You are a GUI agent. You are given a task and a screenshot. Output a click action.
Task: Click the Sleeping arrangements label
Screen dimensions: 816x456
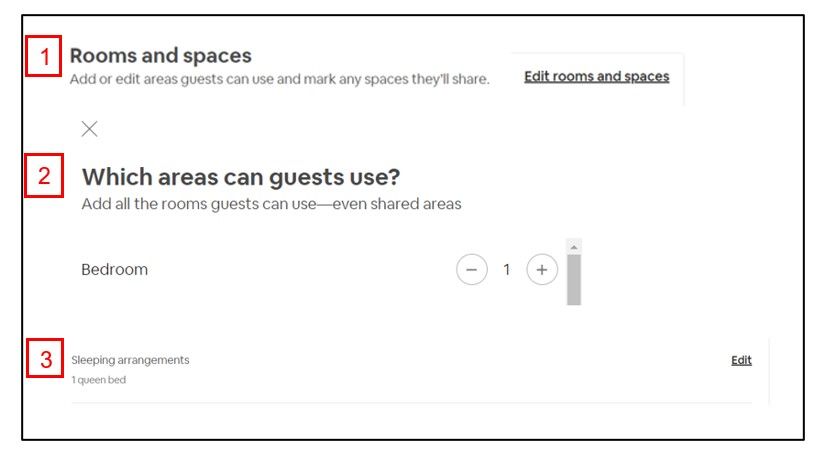130,360
